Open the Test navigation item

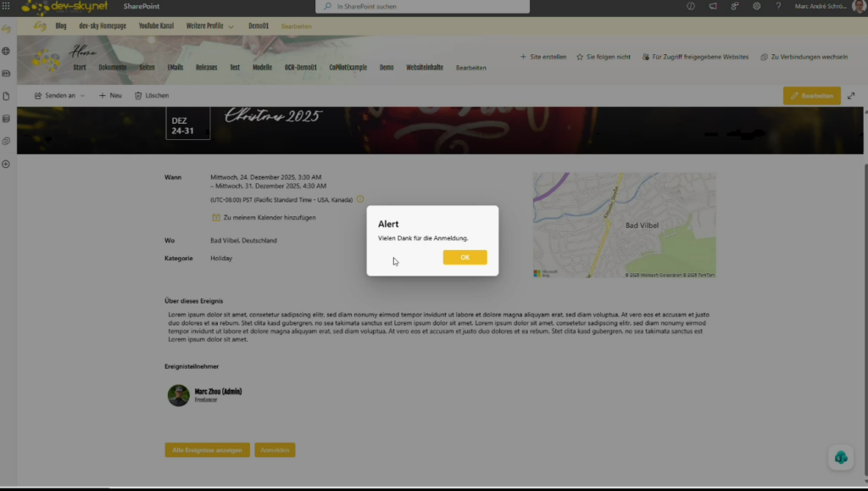[235, 68]
